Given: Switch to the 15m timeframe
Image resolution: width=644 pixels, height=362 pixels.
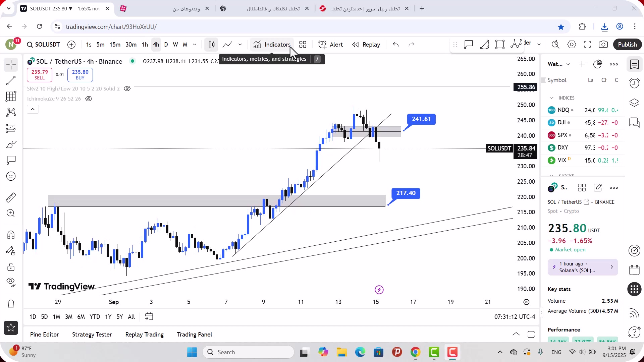Looking at the screenshot, I should point(115,45).
